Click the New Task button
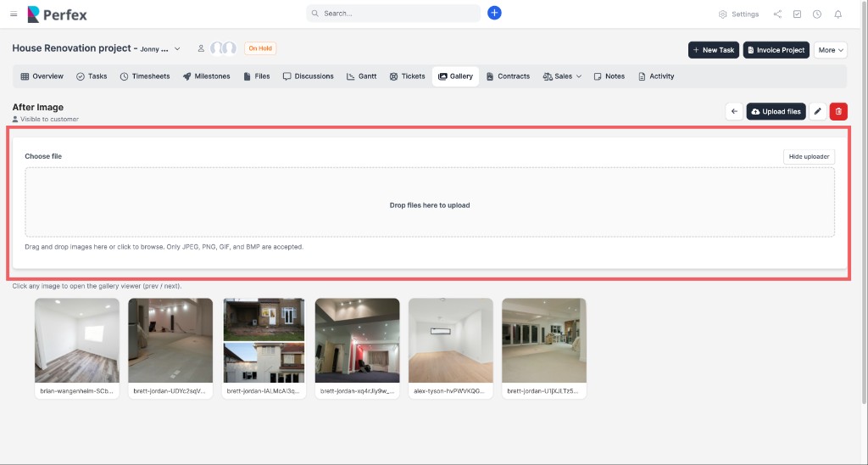The image size is (868, 465). 713,50
